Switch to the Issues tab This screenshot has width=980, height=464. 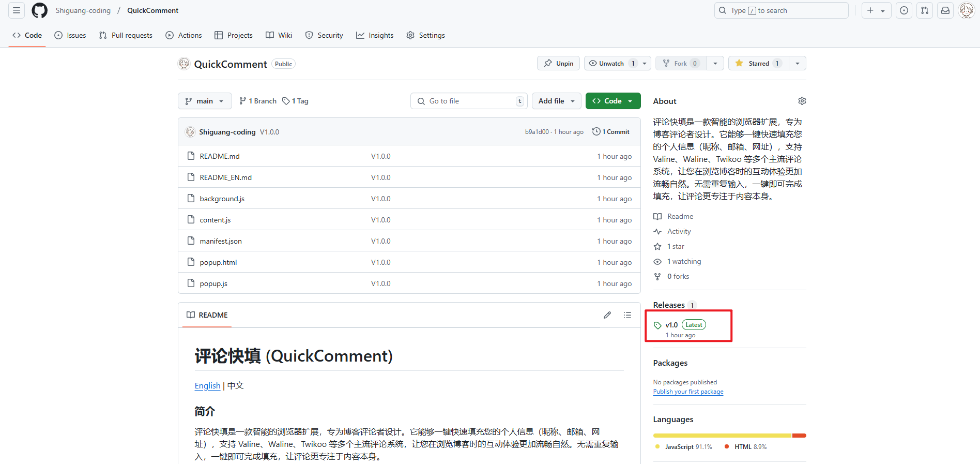70,35
